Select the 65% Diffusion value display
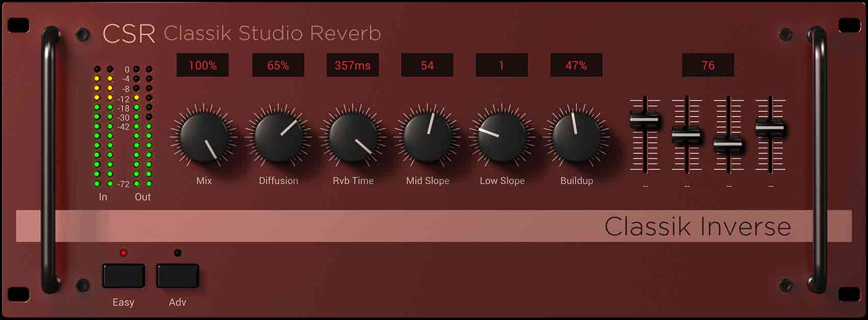This screenshot has height=320, width=868. click(278, 65)
